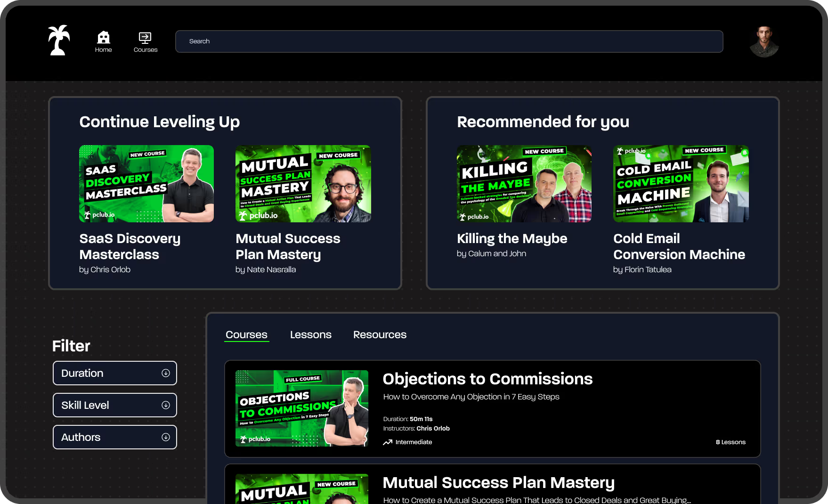Click author text 'by Florin Tatulea'
Viewport: 828px width, 504px height.
[642, 269]
